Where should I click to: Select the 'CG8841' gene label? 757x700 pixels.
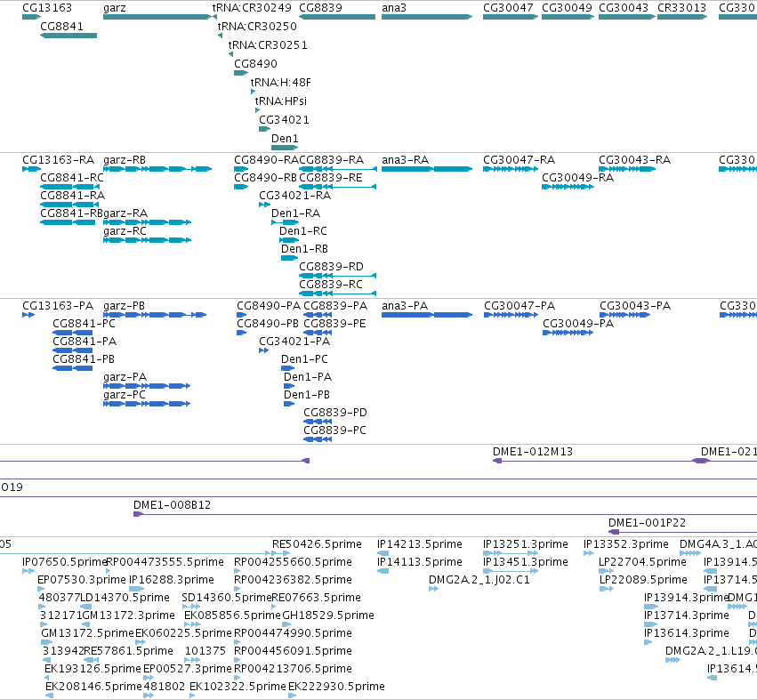click(61, 27)
